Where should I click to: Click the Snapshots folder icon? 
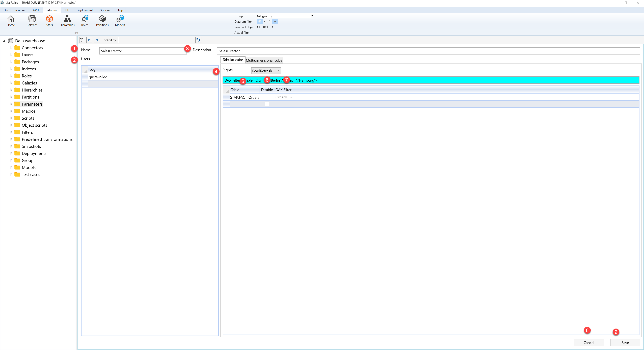tap(17, 146)
